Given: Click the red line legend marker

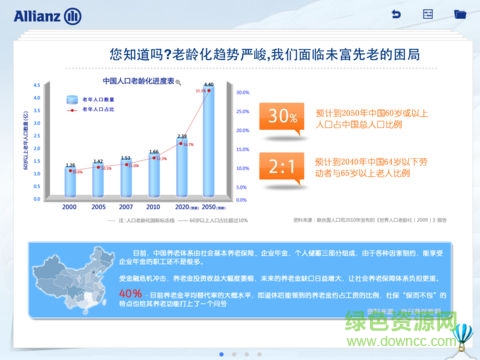Looking at the screenshot, I should click(72, 110).
